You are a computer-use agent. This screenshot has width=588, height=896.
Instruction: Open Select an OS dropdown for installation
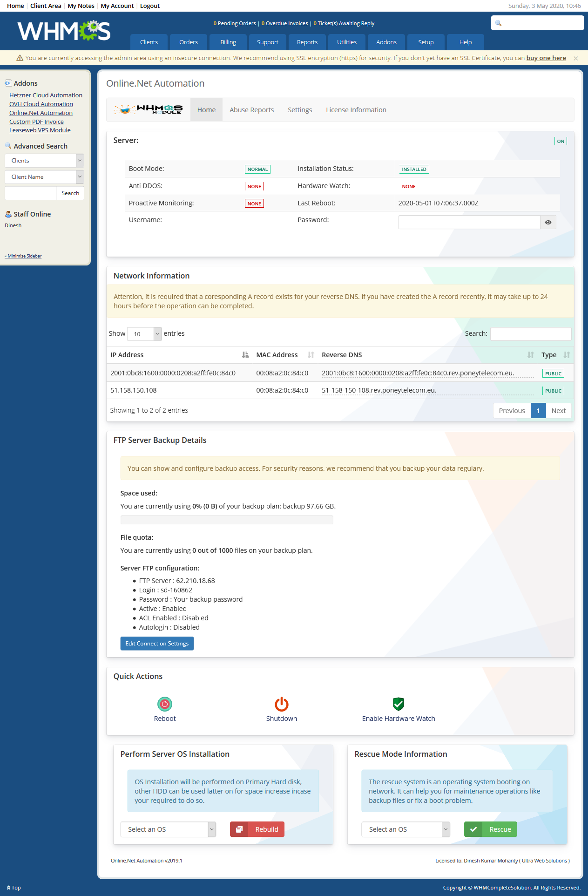168,829
